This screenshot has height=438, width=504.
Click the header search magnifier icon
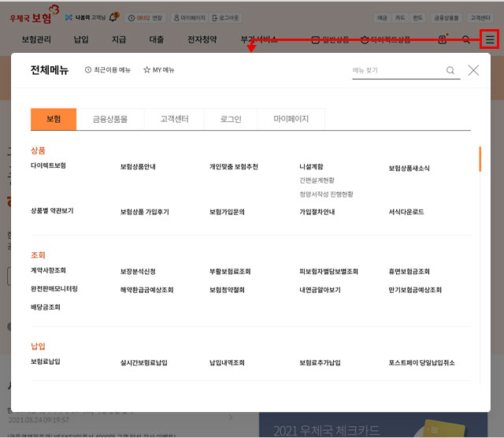point(465,39)
